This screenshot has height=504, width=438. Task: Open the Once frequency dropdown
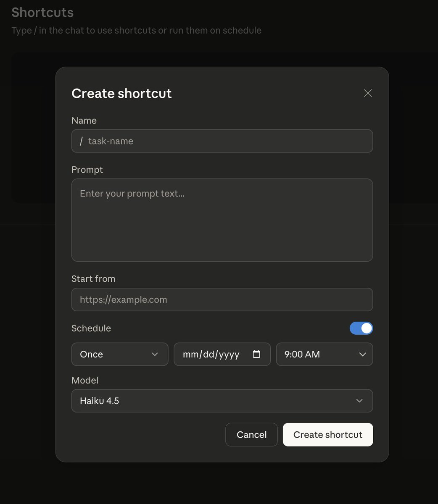click(x=120, y=354)
